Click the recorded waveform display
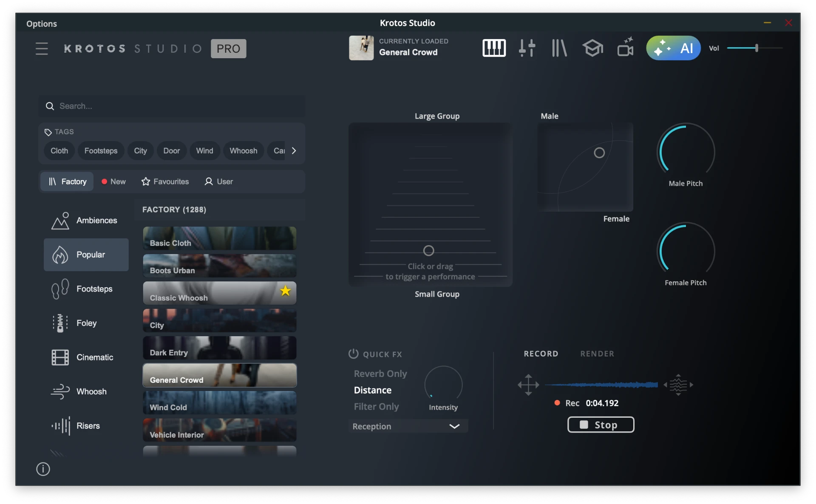This screenshot has height=504, width=816. [x=601, y=385]
